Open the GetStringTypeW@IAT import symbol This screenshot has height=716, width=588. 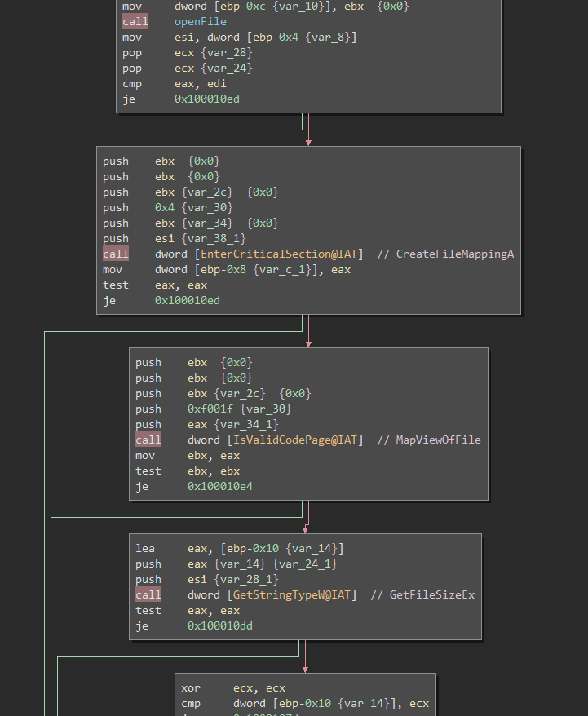292,595
